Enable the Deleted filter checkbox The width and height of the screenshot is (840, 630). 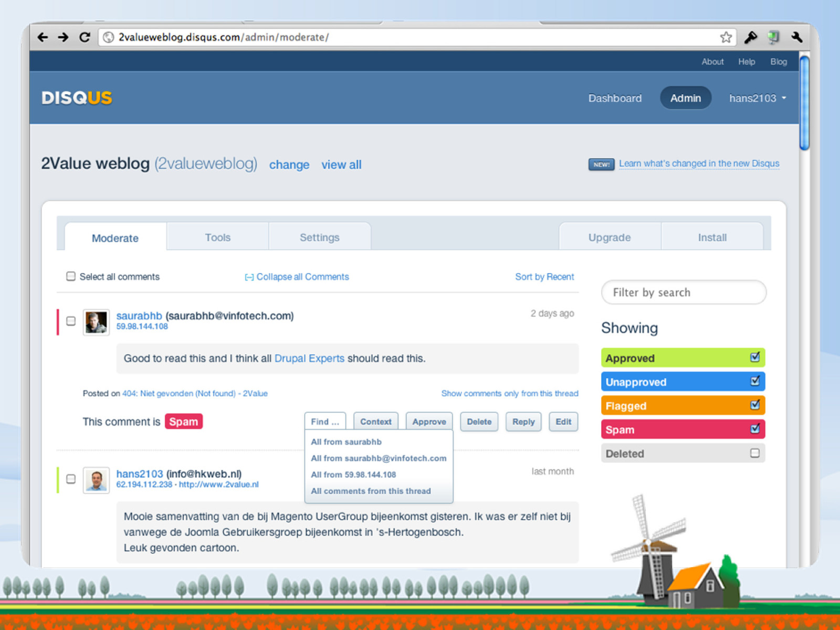point(755,453)
